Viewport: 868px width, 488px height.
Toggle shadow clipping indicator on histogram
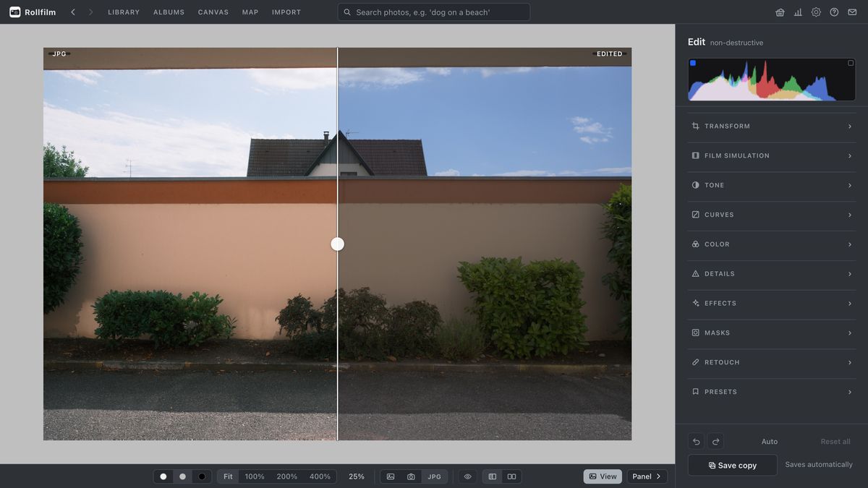[x=693, y=64]
